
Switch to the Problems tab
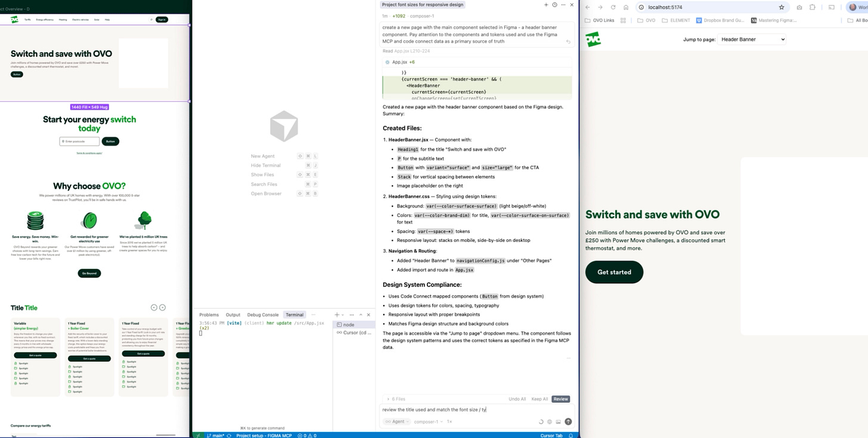click(209, 315)
